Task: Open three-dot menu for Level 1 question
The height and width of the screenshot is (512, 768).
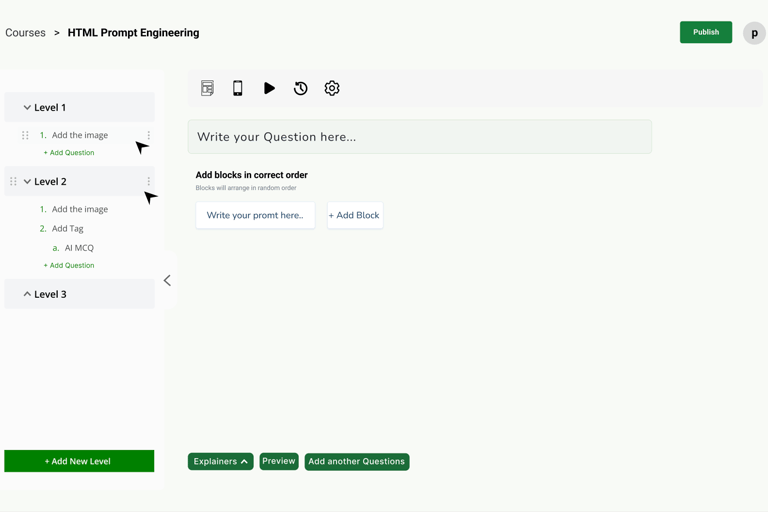Action: pyautogui.click(x=149, y=135)
